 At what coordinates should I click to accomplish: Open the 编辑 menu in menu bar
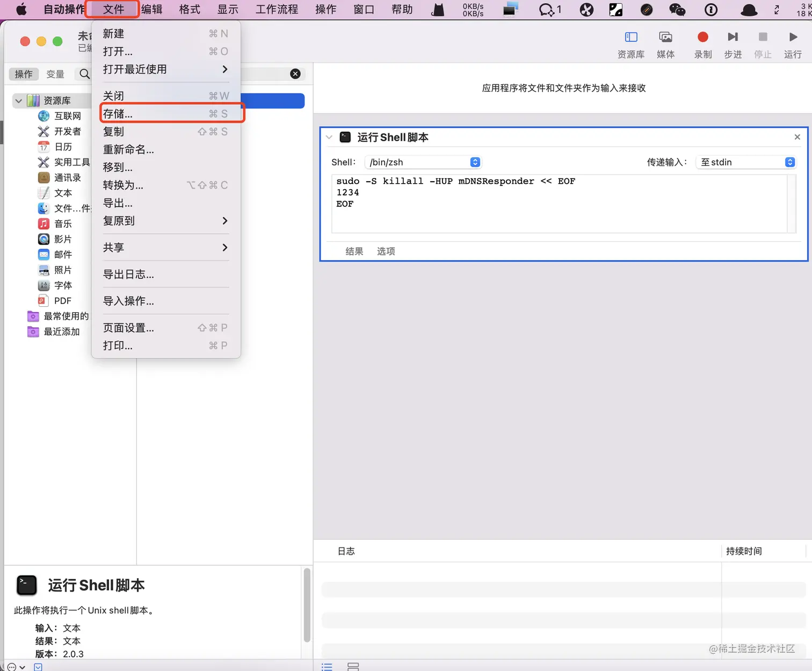tap(152, 9)
